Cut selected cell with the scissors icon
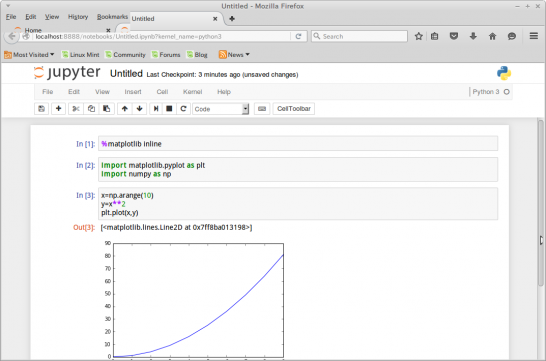The height and width of the screenshot is (361, 546). pos(76,109)
